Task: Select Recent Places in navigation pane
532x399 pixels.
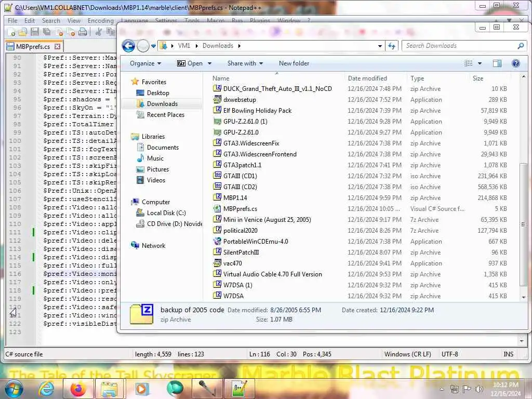Action: pos(166,115)
